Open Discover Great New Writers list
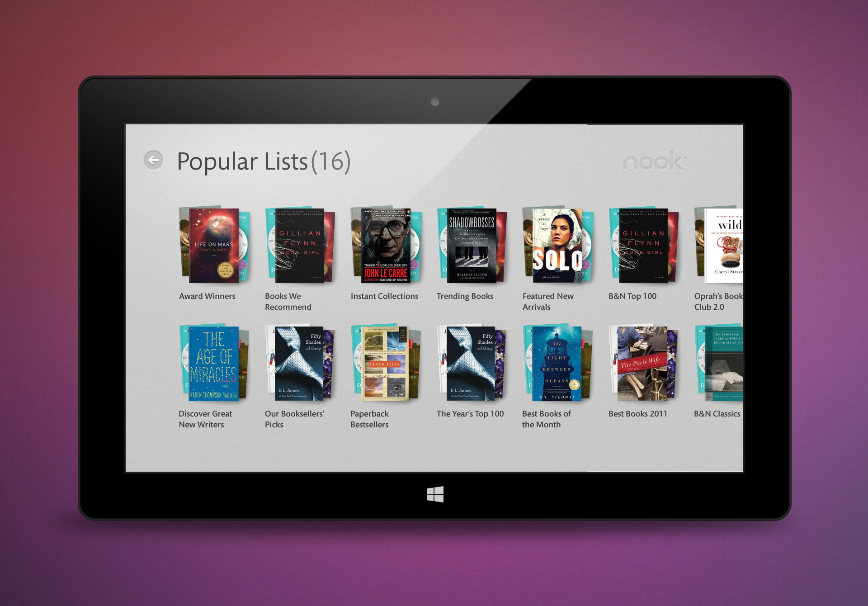This screenshot has width=868, height=606. pos(205,419)
